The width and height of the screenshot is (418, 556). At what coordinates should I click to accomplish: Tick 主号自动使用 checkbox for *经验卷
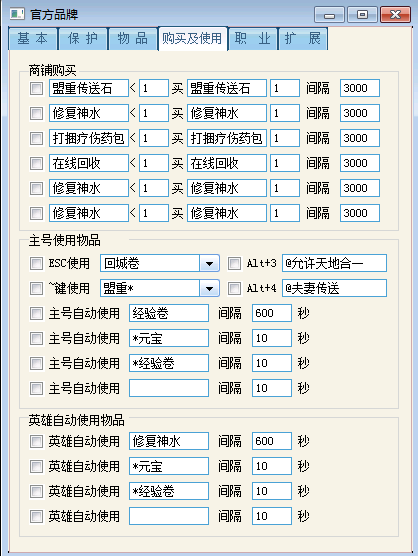(36, 363)
